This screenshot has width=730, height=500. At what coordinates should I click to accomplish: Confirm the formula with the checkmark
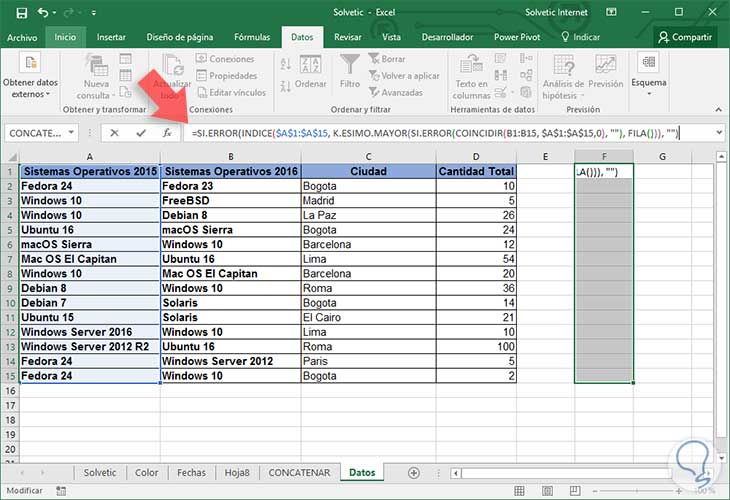(x=141, y=133)
